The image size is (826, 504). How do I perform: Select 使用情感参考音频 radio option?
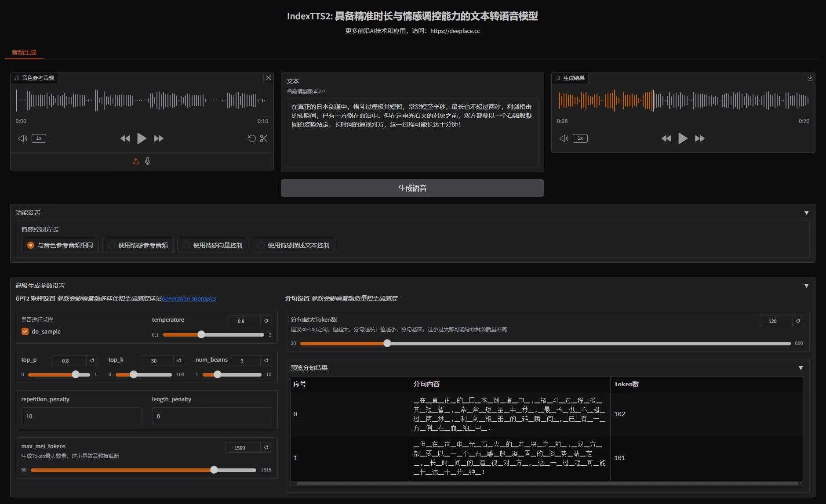tap(112, 245)
